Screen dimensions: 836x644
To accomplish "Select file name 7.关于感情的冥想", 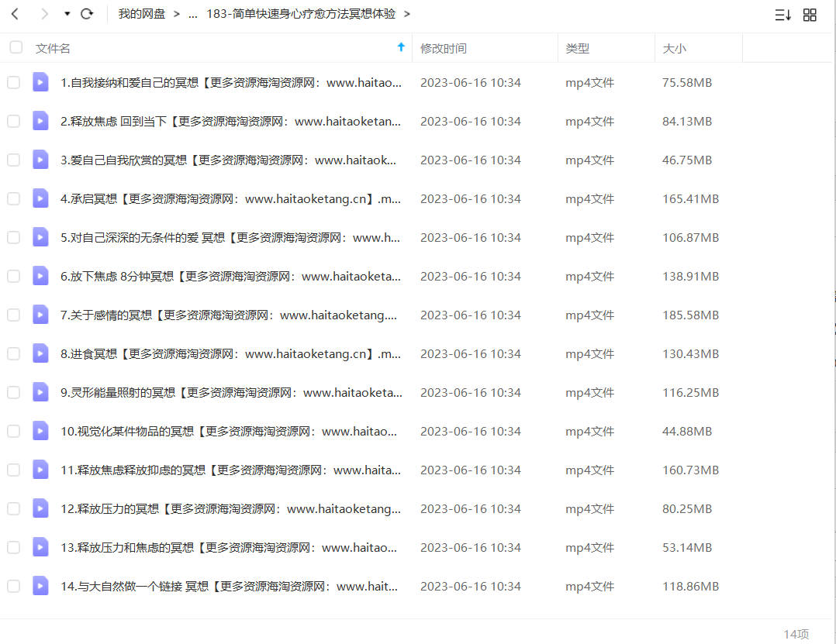I will (x=229, y=315).
